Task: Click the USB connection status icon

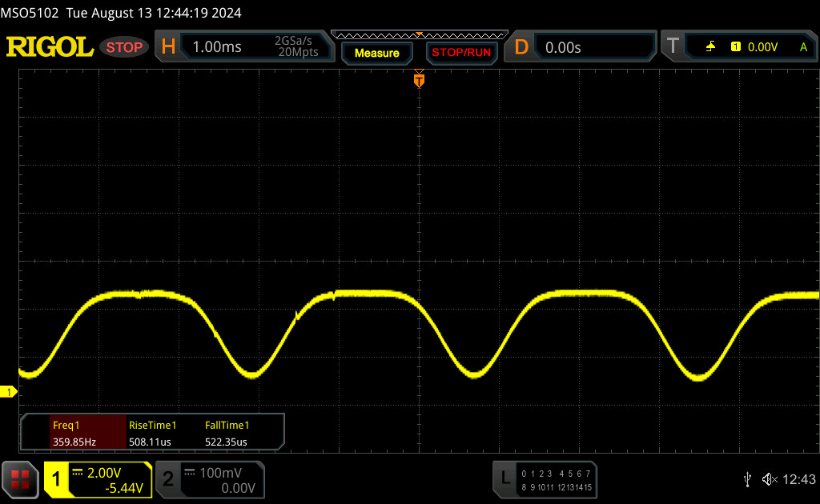Action: coord(747,478)
